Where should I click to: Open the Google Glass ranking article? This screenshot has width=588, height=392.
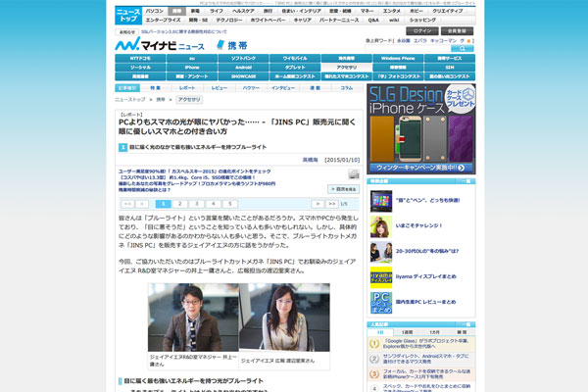click(x=426, y=344)
